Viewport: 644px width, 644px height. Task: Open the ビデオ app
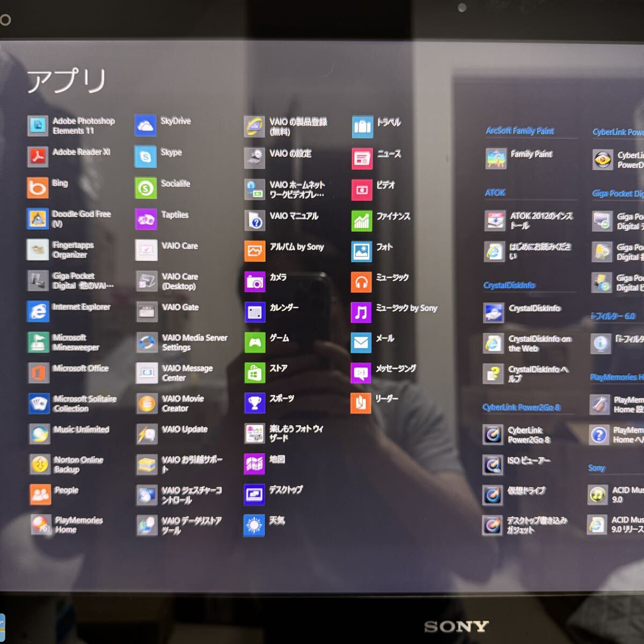click(374, 189)
